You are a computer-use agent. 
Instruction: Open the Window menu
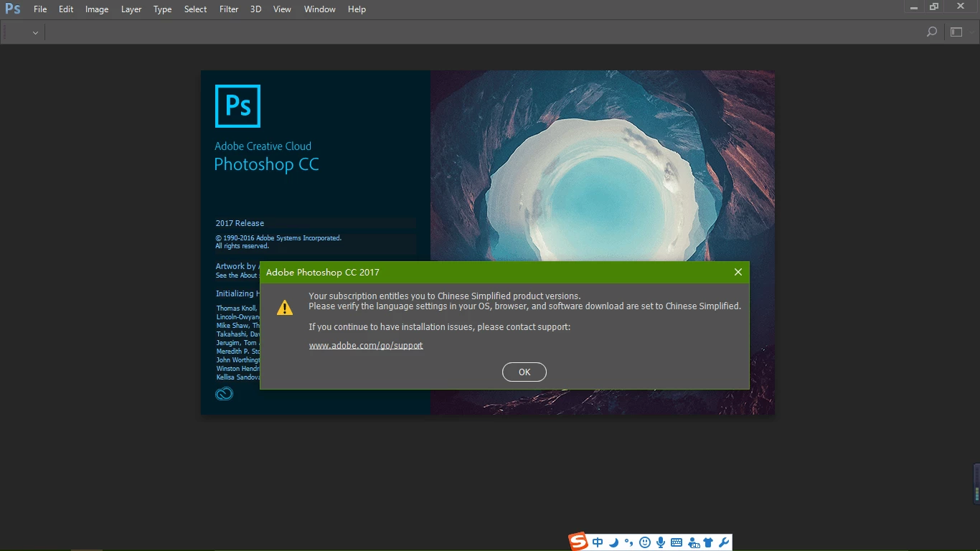[x=319, y=9]
